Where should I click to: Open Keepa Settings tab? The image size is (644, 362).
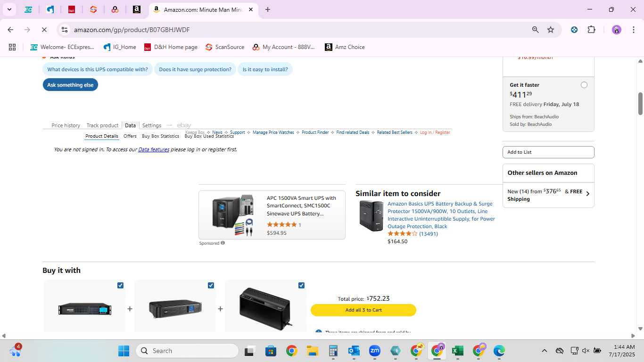(152, 125)
